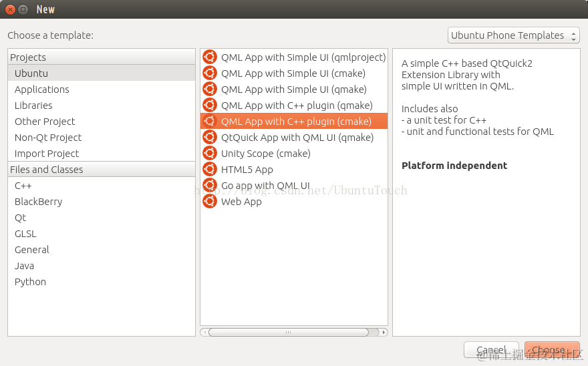Click Ubuntu icon beside QML App Simple UI (qmake)
588x366 pixels.
point(210,89)
